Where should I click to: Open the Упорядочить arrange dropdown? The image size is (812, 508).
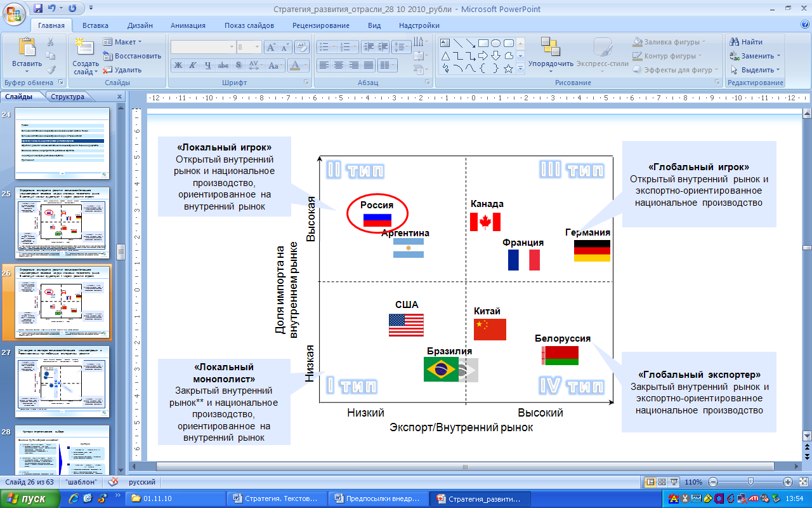point(551,55)
